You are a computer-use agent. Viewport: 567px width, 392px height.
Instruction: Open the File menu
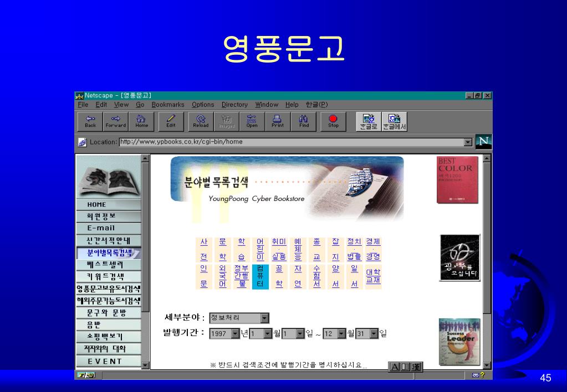coord(83,105)
